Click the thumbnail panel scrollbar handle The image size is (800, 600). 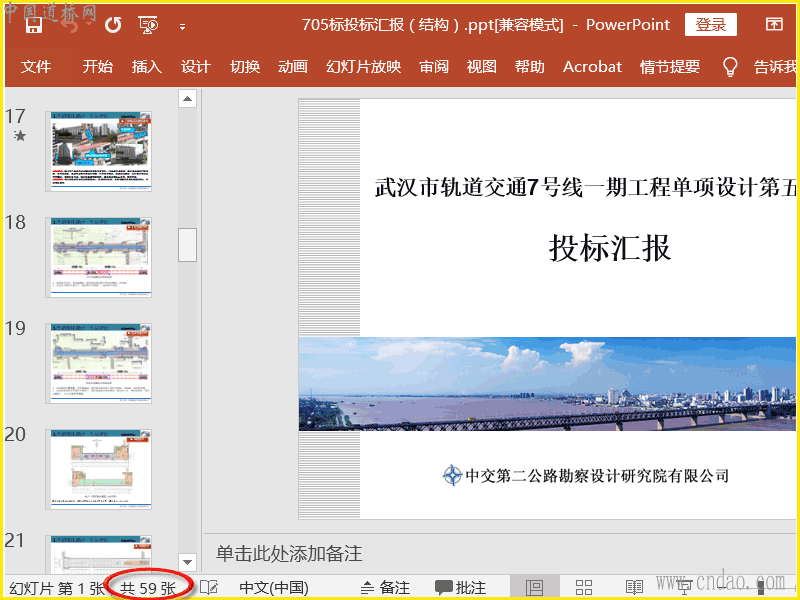pos(187,244)
